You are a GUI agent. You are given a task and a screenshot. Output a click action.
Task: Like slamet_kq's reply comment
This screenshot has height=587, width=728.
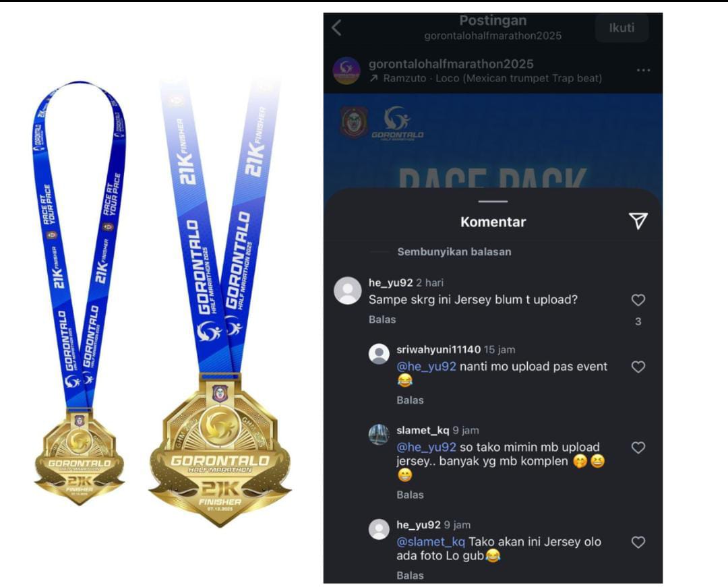[x=638, y=447]
